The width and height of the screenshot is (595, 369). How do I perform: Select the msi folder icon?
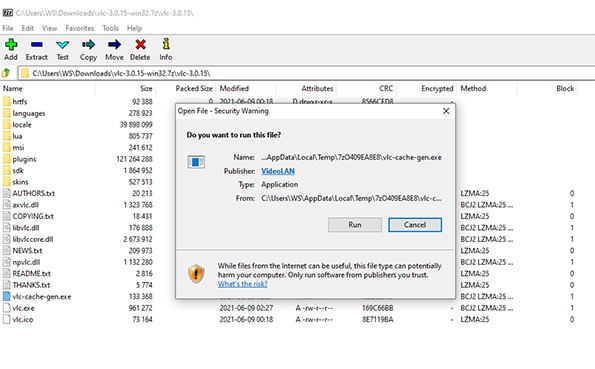(x=6, y=147)
